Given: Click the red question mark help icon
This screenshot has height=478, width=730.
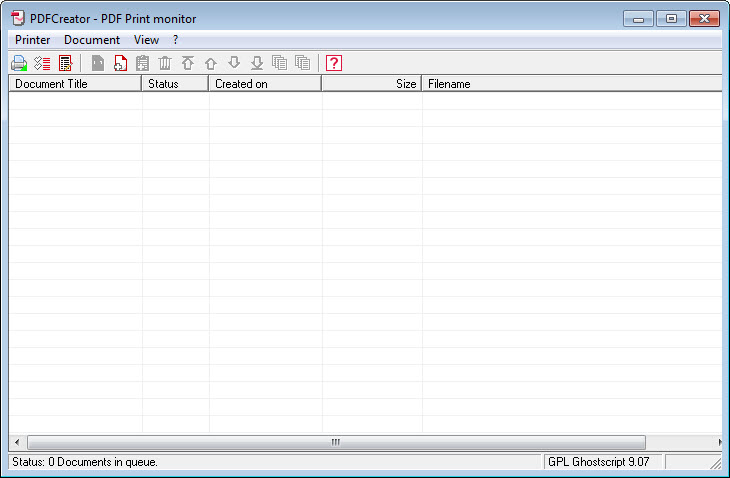Looking at the screenshot, I should coord(334,63).
